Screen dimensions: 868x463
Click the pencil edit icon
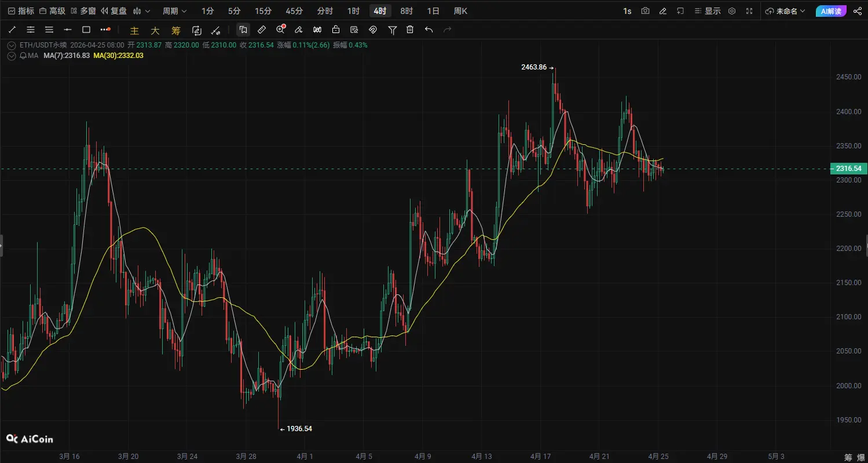662,11
